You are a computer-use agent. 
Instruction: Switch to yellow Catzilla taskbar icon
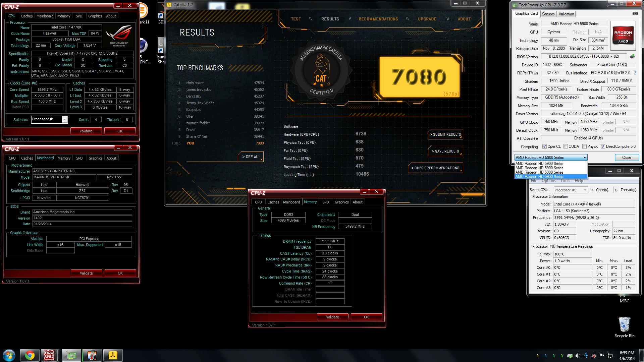tap(113, 355)
